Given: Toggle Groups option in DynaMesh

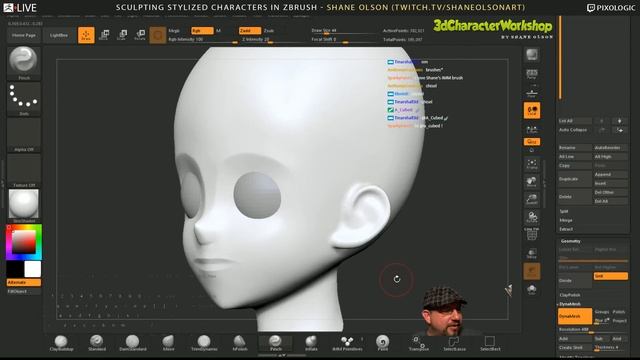Looking at the screenshot, I should tap(602, 312).
